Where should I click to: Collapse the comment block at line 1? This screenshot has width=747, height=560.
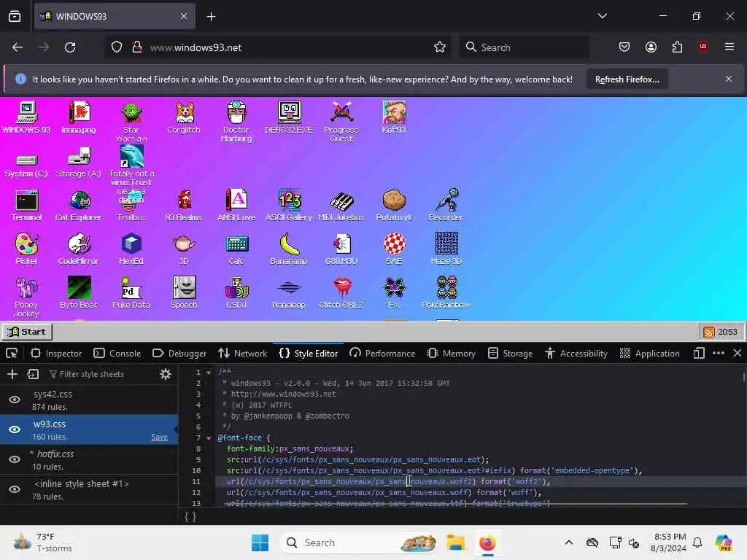click(209, 373)
